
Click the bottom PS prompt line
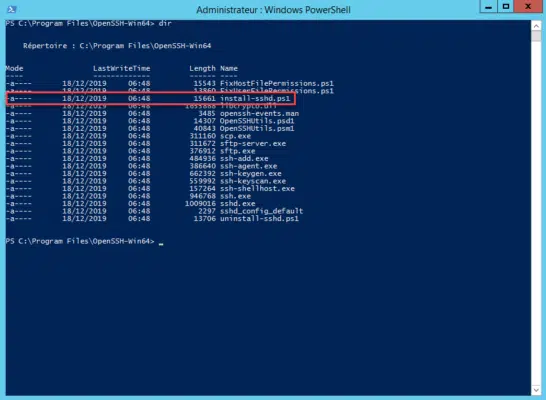(84, 241)
